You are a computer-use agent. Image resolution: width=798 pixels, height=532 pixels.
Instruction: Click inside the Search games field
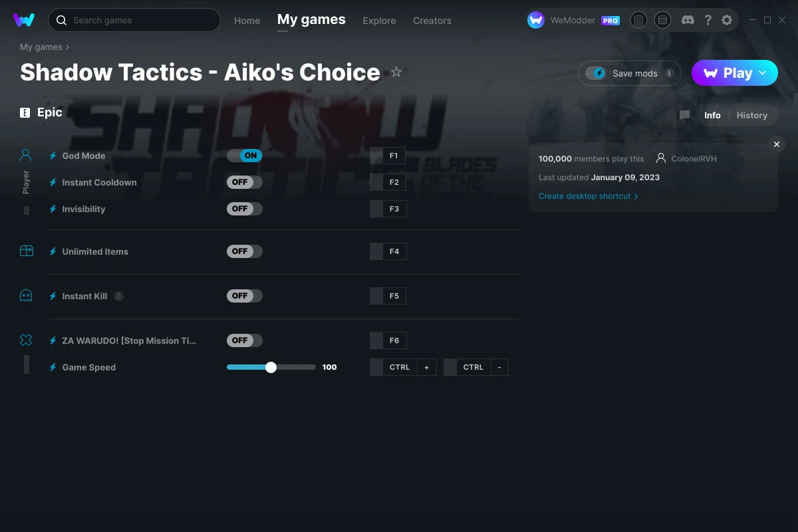pyautogui.click(x=133, y=20)
